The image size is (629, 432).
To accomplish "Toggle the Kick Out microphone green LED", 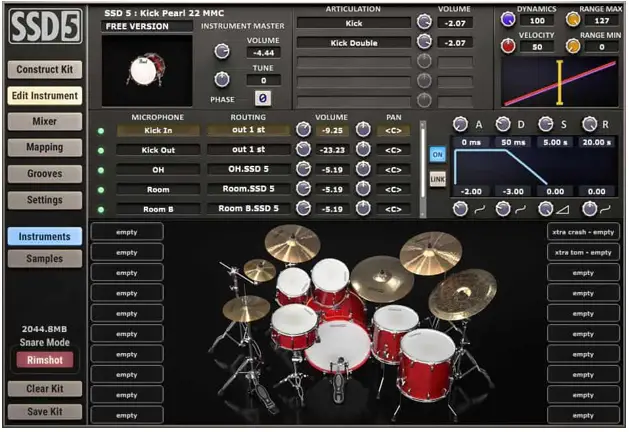I will tap(101, 150).
